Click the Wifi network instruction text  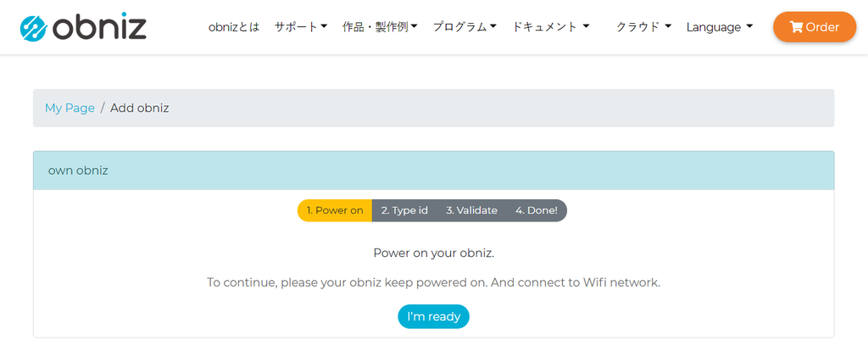click(x=433, y=283)
